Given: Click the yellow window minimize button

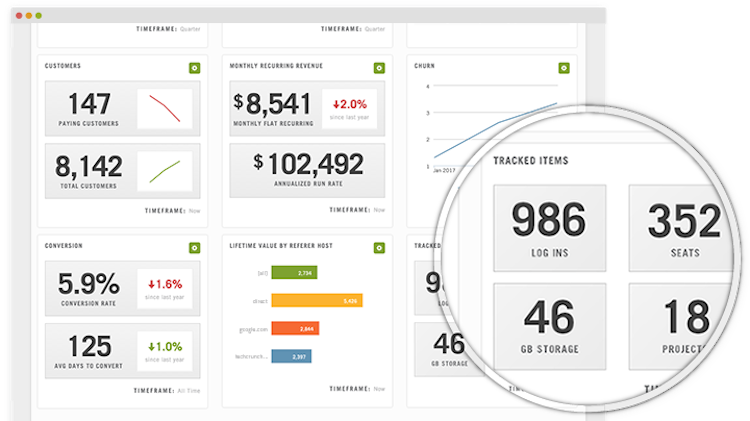Looking at the screenshot, I should (29, 16).
